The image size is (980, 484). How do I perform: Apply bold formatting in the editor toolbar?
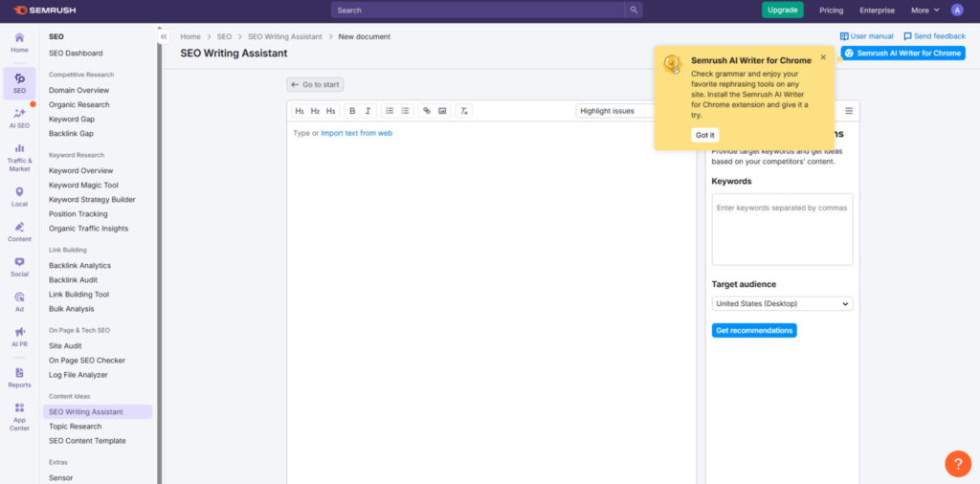(352, 111)
